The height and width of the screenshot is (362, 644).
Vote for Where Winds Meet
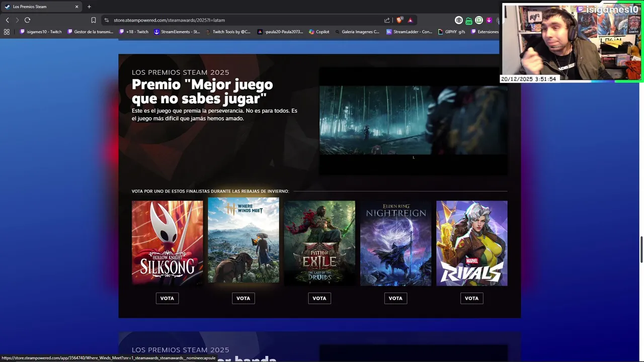243,298
